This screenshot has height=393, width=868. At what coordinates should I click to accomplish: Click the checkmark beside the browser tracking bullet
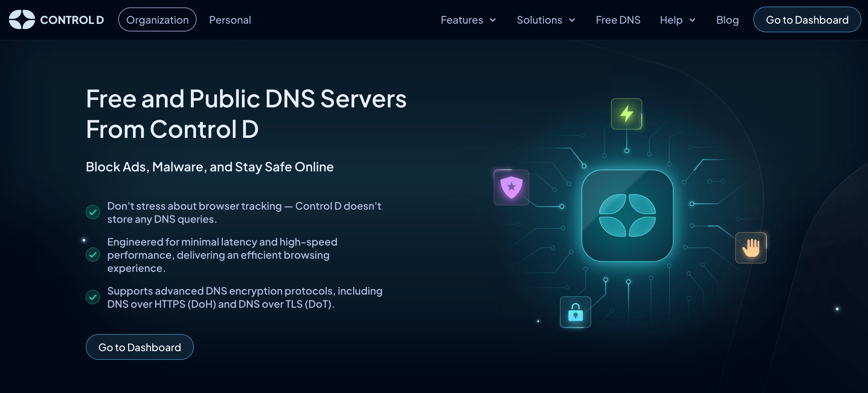tap(93, 212)
